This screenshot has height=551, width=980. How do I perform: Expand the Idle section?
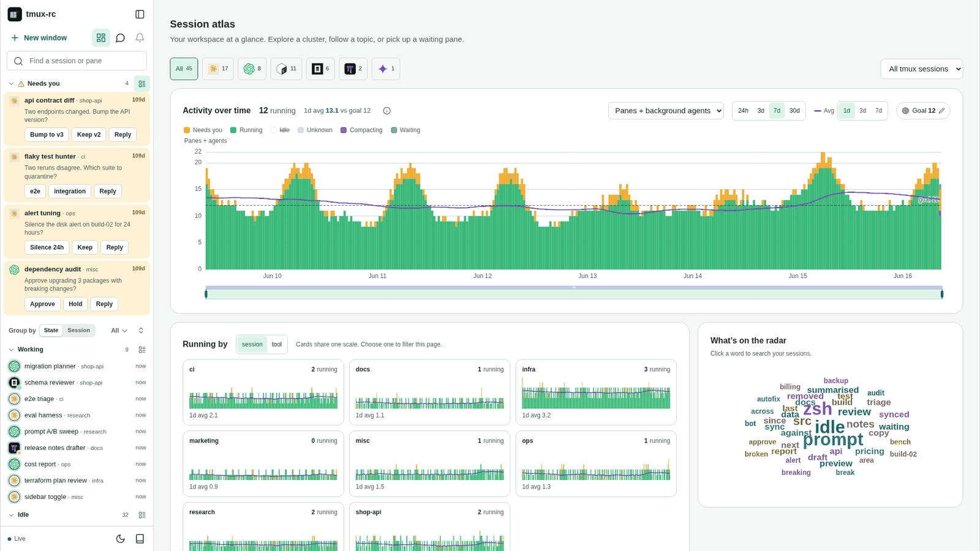click(11, 515)
